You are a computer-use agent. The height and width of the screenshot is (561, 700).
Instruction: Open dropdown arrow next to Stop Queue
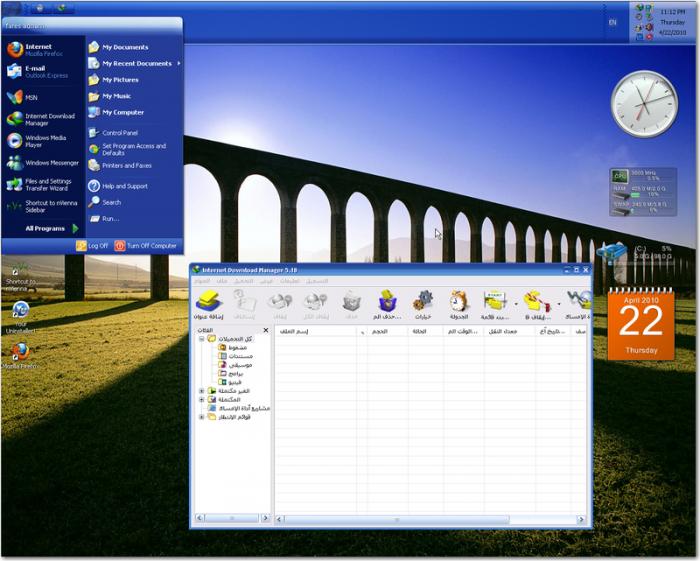[558, 304]
